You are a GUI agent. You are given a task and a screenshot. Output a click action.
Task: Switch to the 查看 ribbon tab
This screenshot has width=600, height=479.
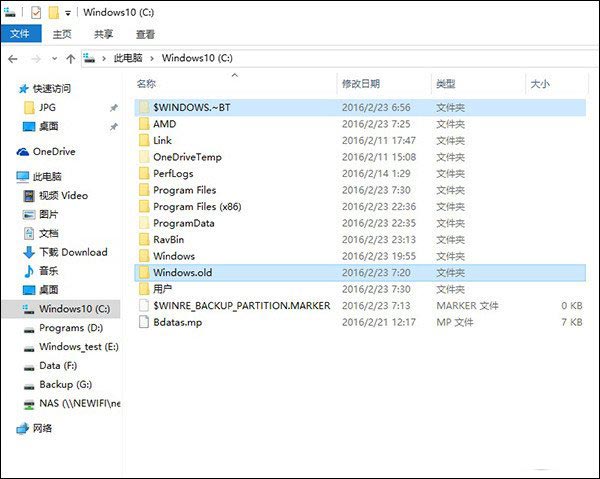(145, 34)
